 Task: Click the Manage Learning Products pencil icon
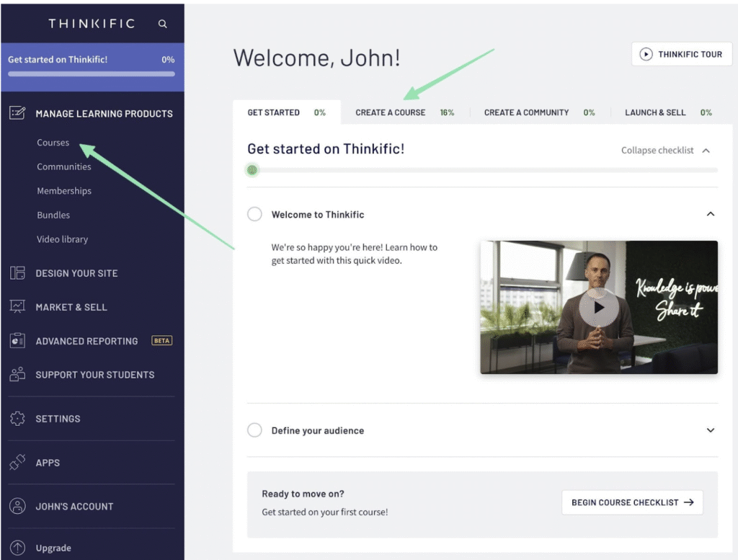(17, 113)
